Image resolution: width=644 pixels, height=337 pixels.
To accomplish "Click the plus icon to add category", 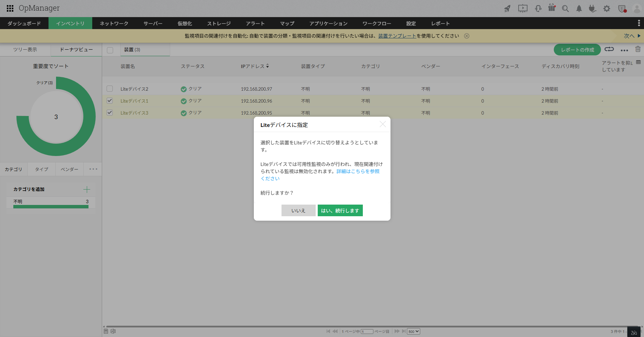I will tap(87, 189).
